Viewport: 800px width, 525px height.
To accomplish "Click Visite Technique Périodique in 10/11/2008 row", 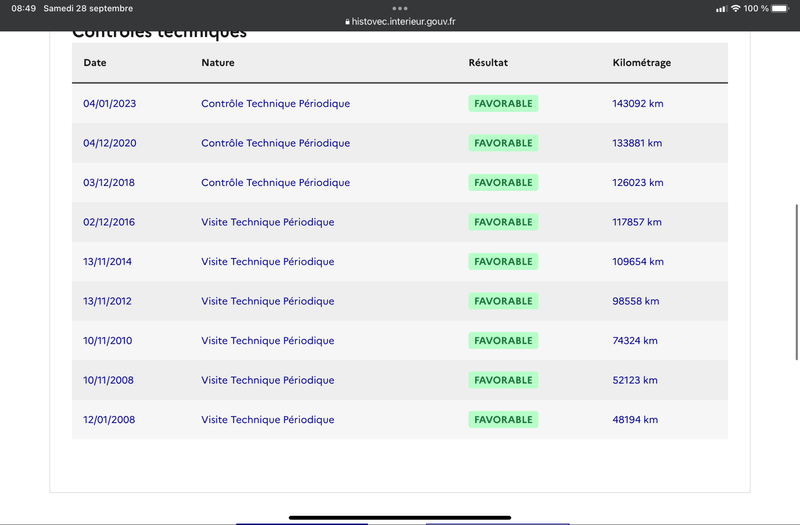I will click(x=267, y=380).
